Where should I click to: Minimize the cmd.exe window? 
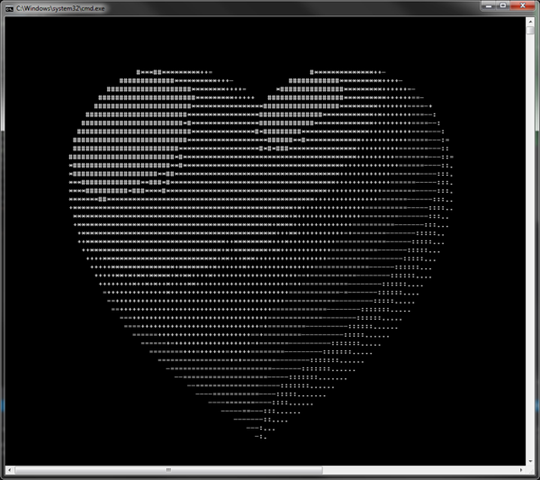tap(488, 6)
